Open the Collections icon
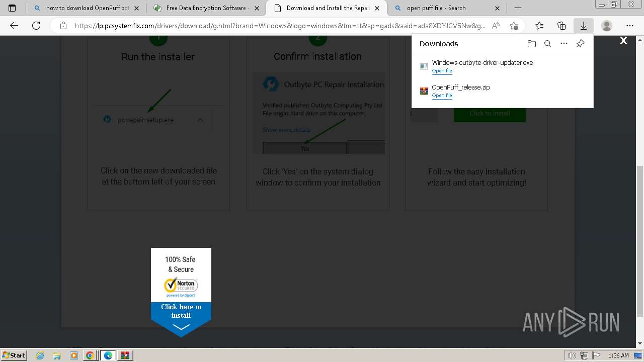 (561, 26)
